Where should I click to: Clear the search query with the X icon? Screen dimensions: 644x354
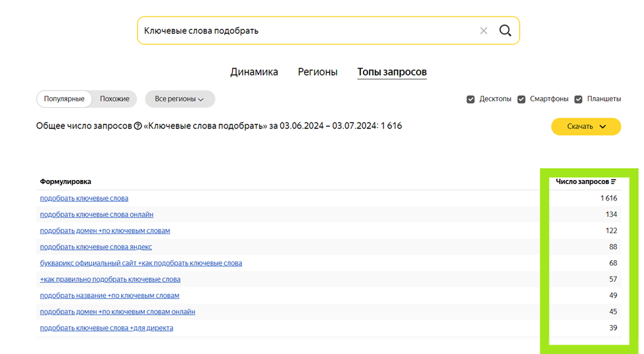point(483,31)
